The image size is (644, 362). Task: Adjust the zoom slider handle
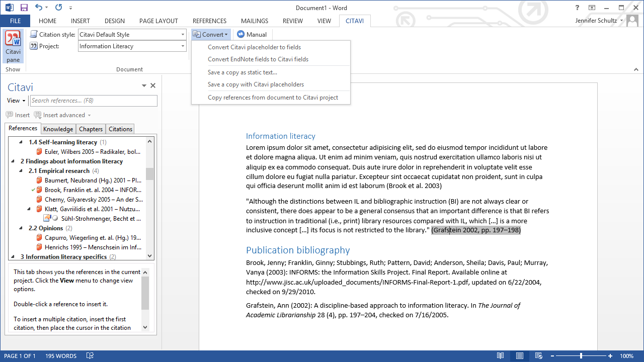[581, 356]
